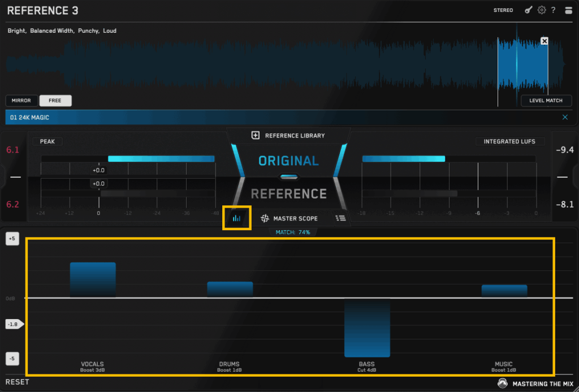Click the MUSIC stem bar

coord(504,291)
